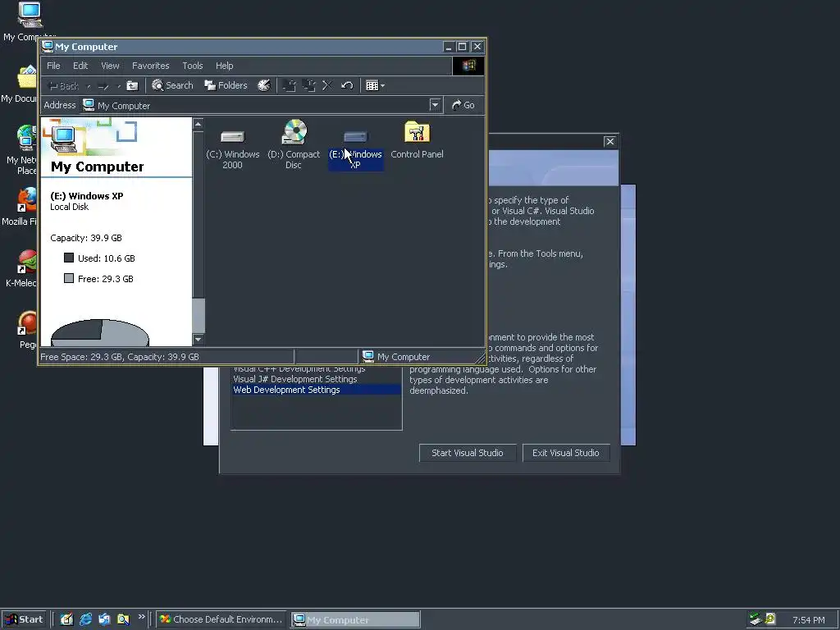Toggle the Folders pane button
The image size is (840, 630).
coord(226,85)
